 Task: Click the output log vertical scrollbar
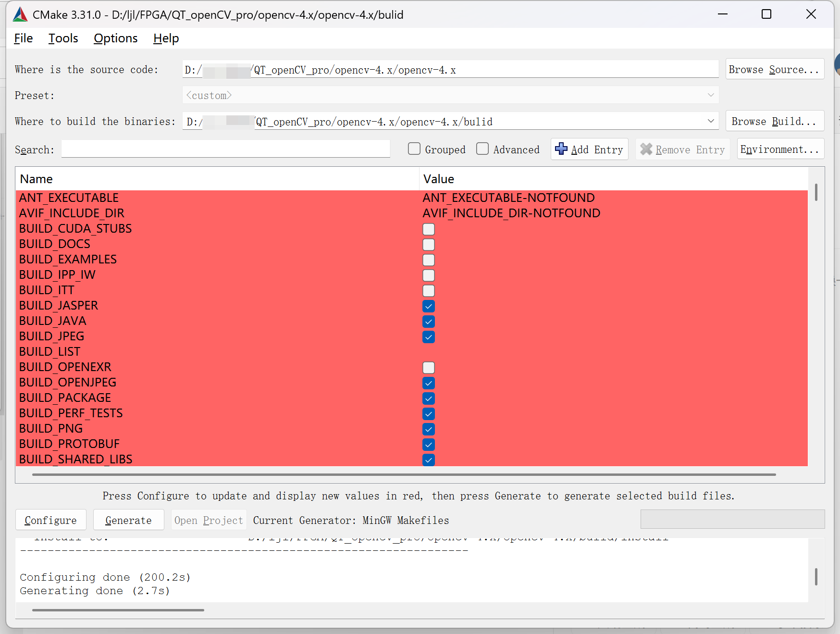(x=816, y=576)
